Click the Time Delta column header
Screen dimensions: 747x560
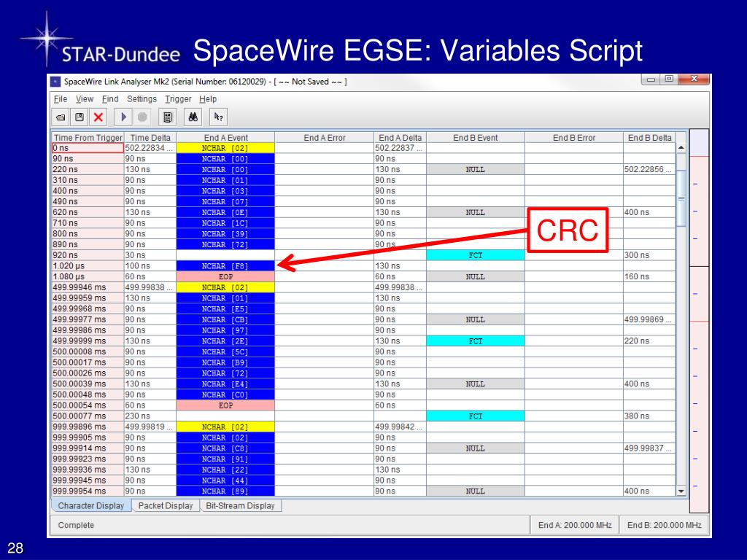pyautogui.click(x=150, y=138)
